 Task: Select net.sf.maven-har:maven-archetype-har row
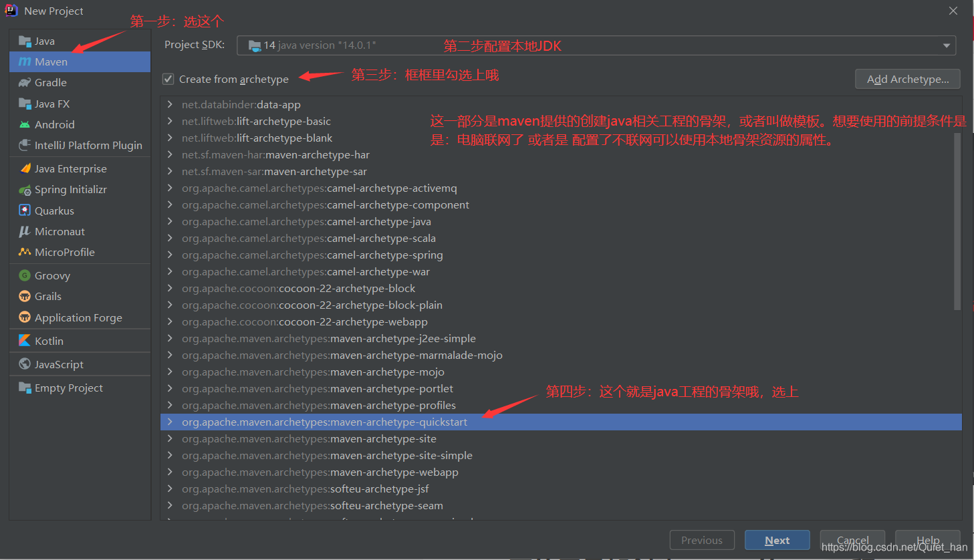561,154
